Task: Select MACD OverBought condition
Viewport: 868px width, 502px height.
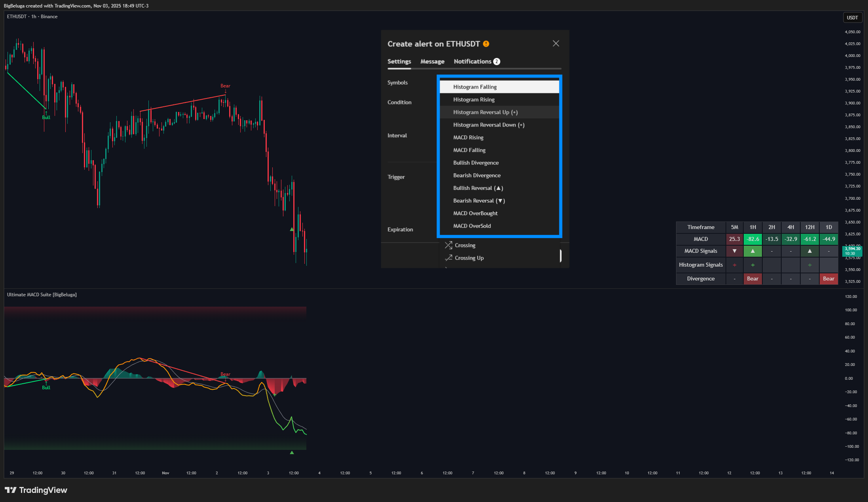Action: tap(500, 214)
